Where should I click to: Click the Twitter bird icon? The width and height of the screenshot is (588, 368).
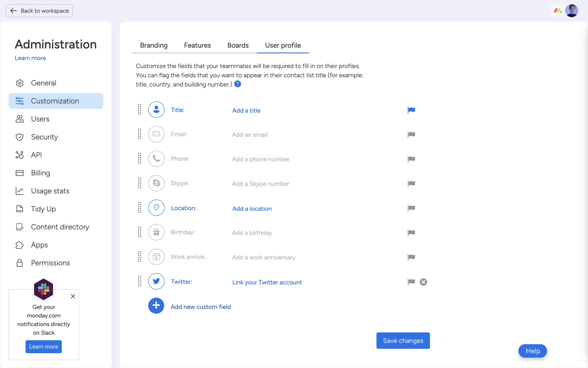pos(156,282)
